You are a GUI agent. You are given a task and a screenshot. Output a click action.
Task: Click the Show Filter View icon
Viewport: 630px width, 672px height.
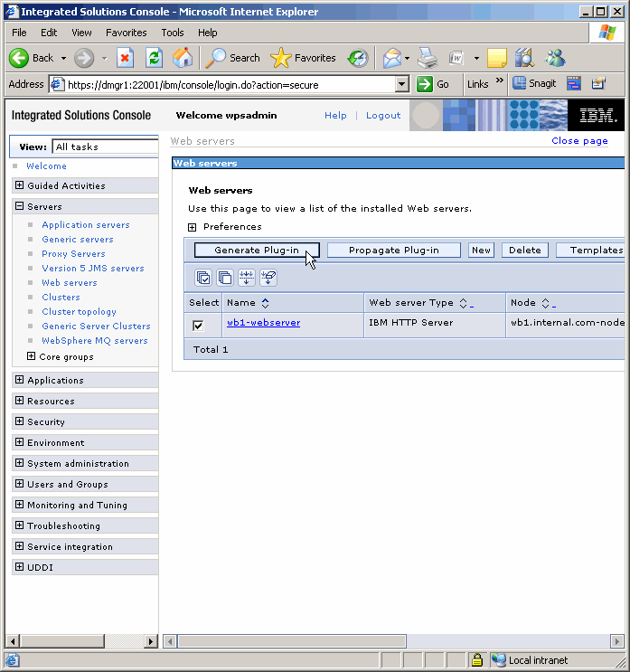click(x=246, y=278)
